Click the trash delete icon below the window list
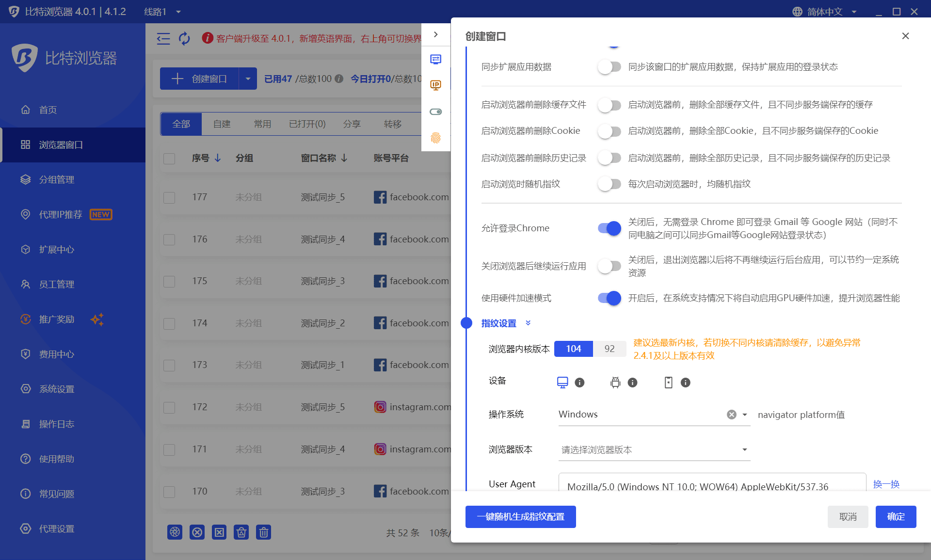The height and width of the screenshot is (560, 931). 263,532
